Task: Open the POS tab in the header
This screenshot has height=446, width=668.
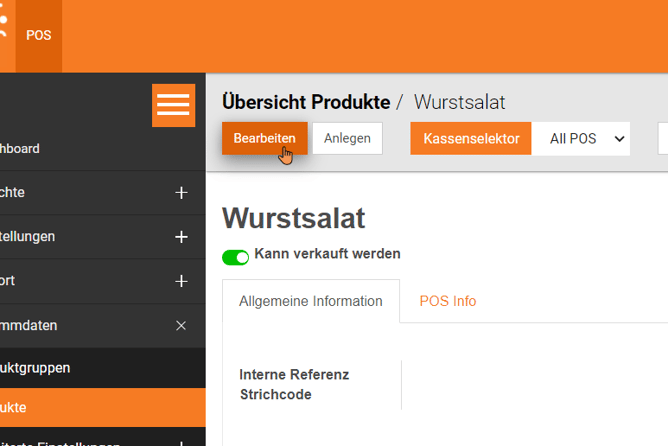Action: click(x=39, y=35)
